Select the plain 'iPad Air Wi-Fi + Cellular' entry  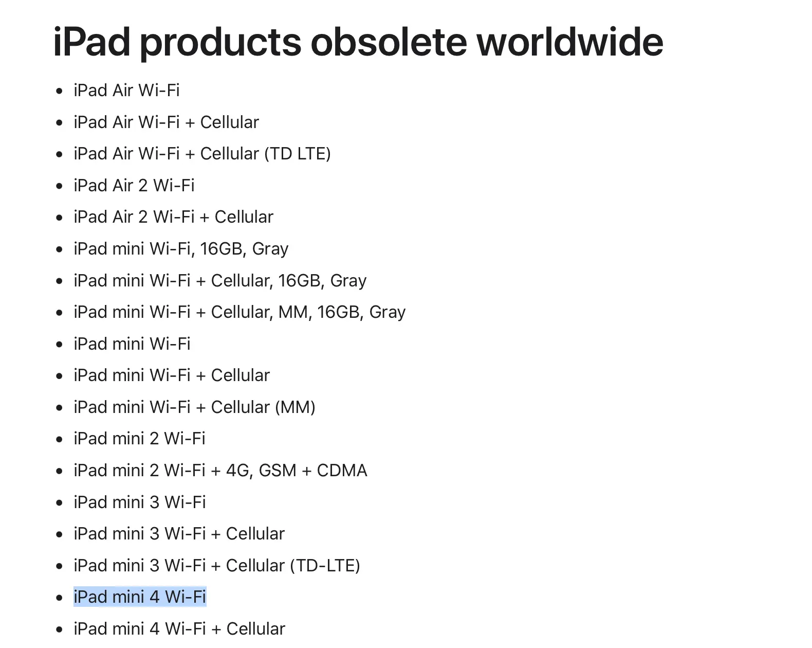[166, 122]
